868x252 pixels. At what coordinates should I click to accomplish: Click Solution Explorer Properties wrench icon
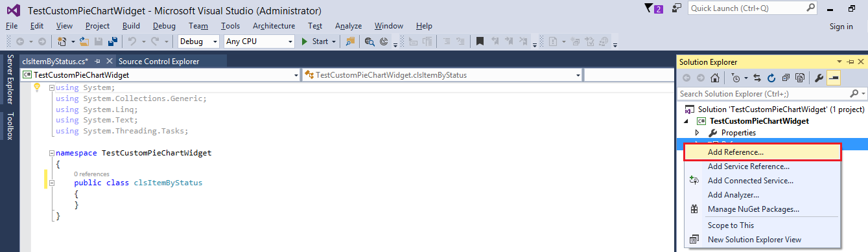(x=819, y=78)
